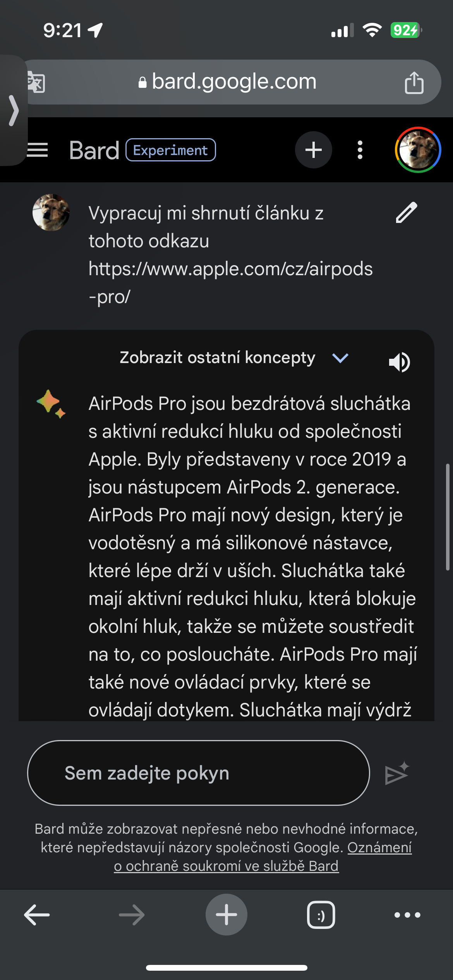Expand the side panel arrow handle
Viewport: 453px width, 980px height.
click(13, 111)
